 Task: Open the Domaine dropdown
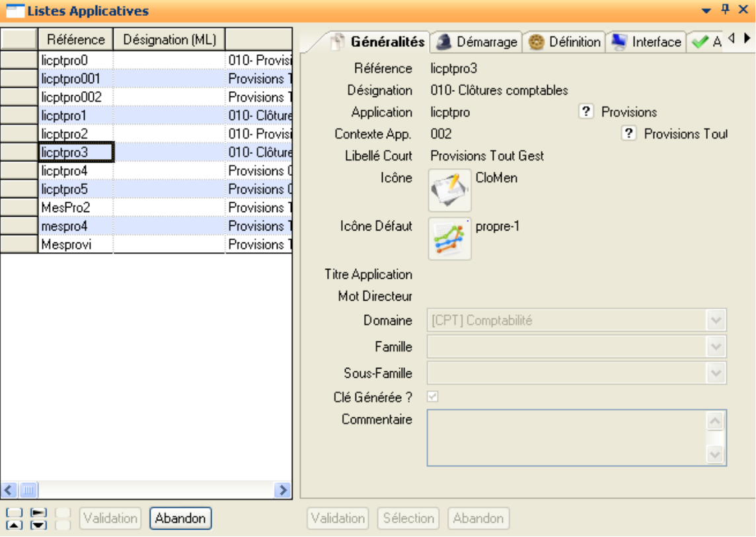coord(718,320)
